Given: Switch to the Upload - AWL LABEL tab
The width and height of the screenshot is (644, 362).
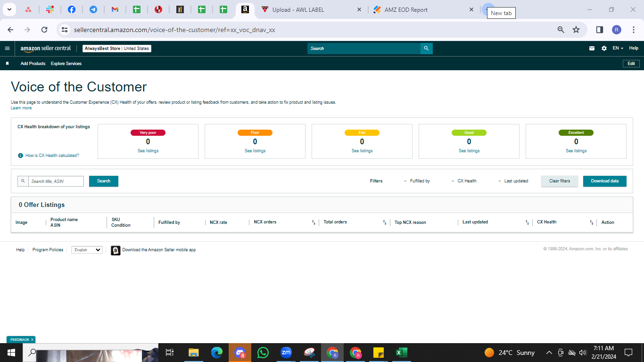Looking at the screenshot, I should click(311, 9).
